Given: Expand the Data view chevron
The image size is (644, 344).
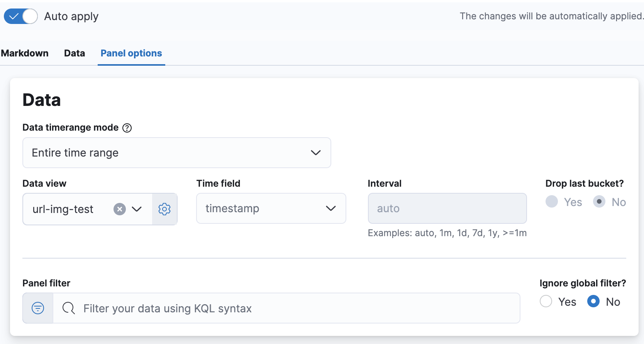Looking at the screenshot, I should [x=137, y=209].
